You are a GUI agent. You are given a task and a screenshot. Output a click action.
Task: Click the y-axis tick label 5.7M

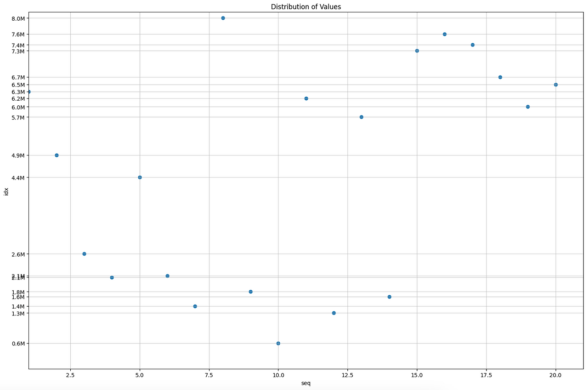pos(18,117)
